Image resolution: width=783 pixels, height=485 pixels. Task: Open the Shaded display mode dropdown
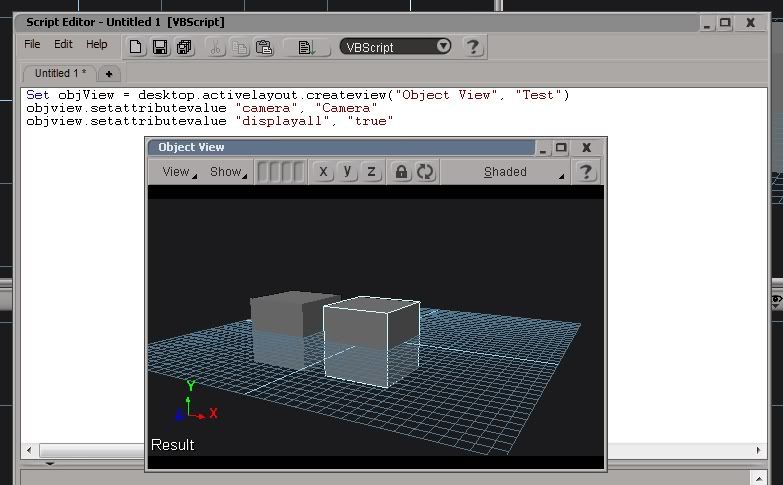click(505, 172)
